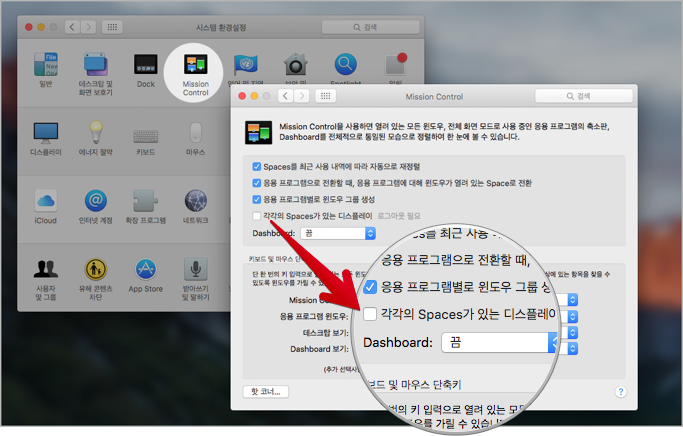Click the 핫 코너... button
This screenshot has height=436, width=683.
266,392
